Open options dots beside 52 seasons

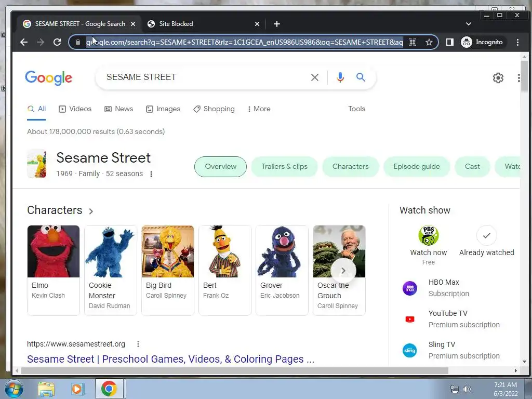coord(151,174)
